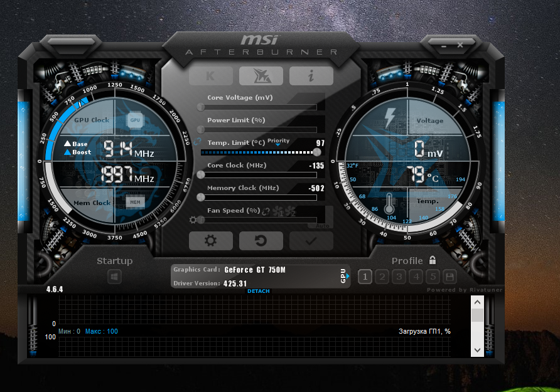Screen dimensions: 560x392
Task: Click the Fan Speed slider handle
Action: [201, 220]
